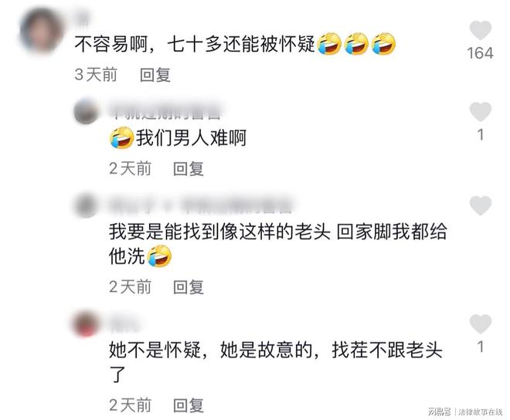
Task: Select the '3天前' timestamp on top comment
Action: [96, 75]
